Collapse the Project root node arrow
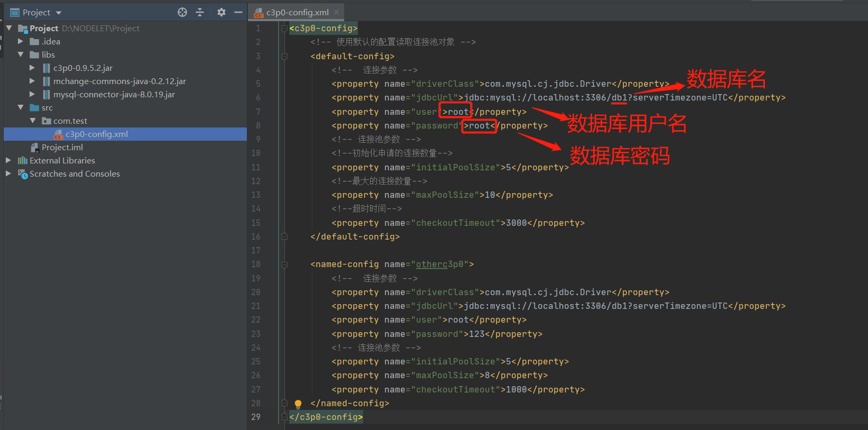 click(9, 28)
